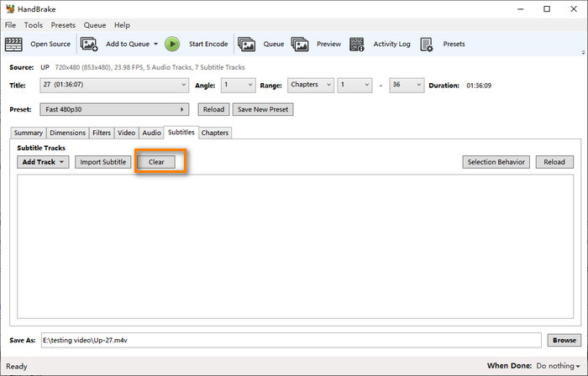Viewport: 588px width, 376px height.
Task: Open the File menu
Action: click(10, 25)
